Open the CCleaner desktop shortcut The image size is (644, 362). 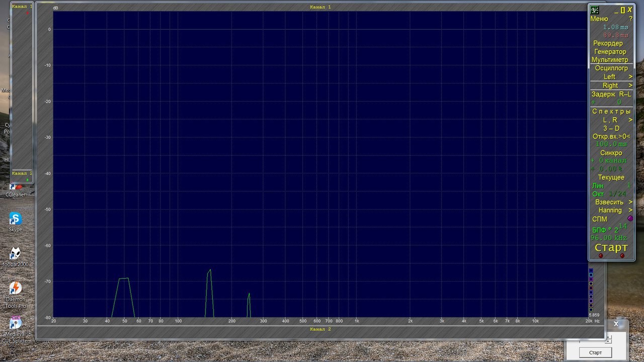[16, 191]
